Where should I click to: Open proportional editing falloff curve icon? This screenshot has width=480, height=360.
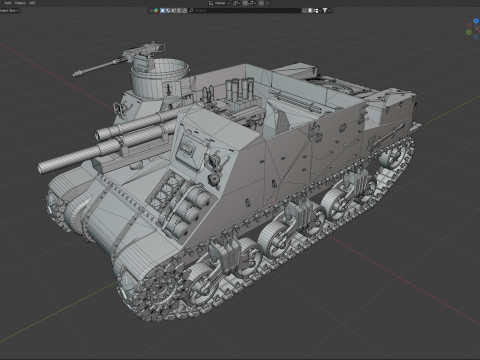click(x=268, y=3)
